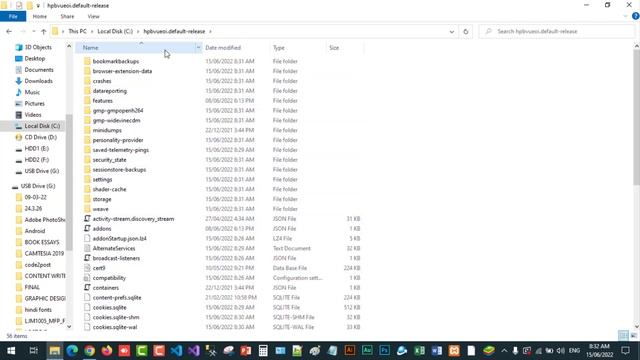
Task: Open the File ribbon tab
Action: coord(13,16)
